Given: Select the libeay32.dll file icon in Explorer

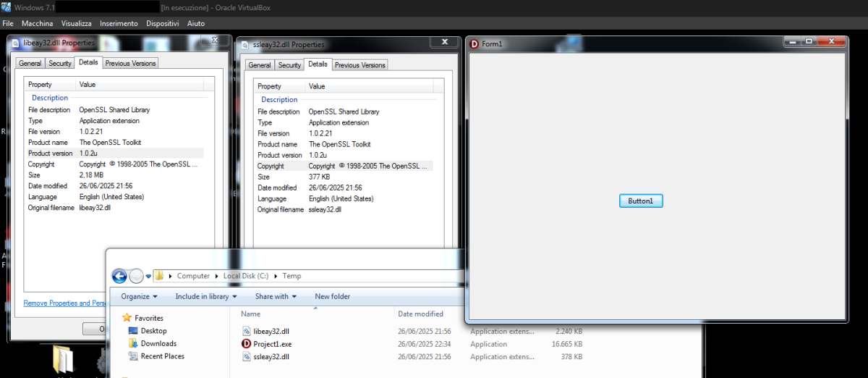Looking at the screenshot, I should 247,331.
